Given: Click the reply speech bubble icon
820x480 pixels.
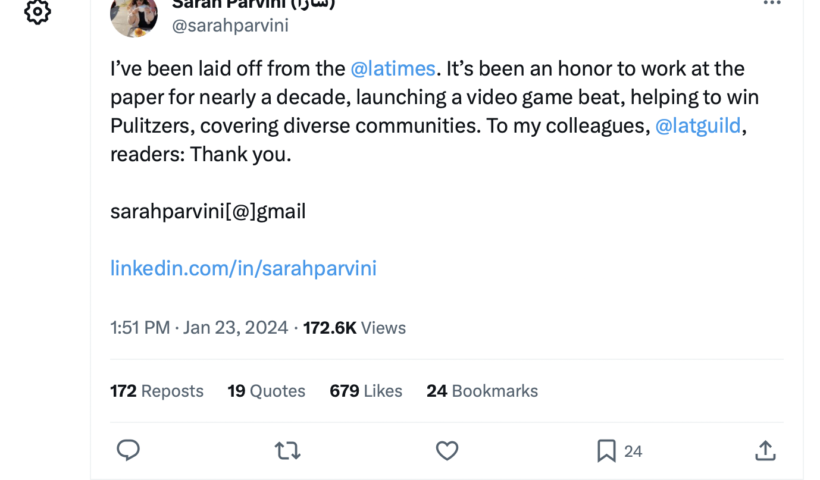Looking at the screenshot, I should pos(128,451).
